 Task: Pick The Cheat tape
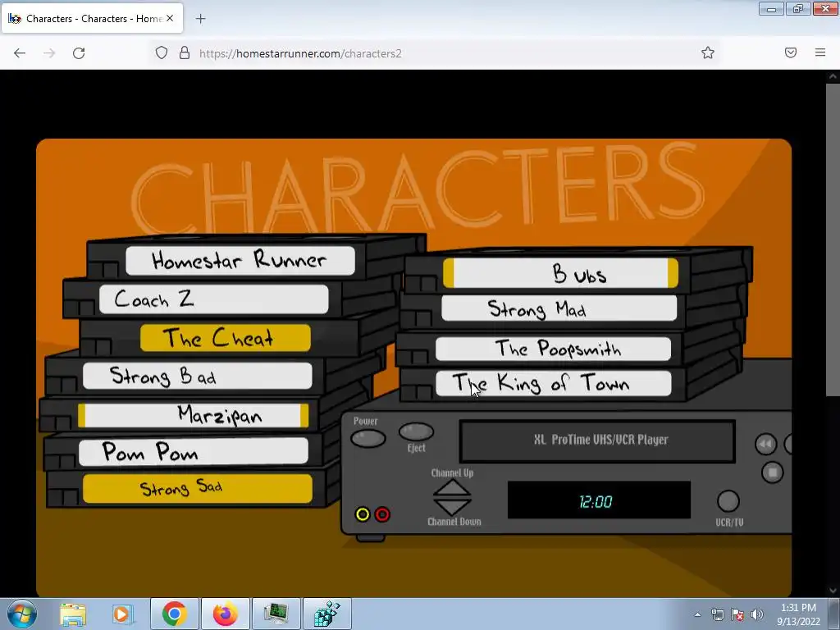[x=225, y=338]
